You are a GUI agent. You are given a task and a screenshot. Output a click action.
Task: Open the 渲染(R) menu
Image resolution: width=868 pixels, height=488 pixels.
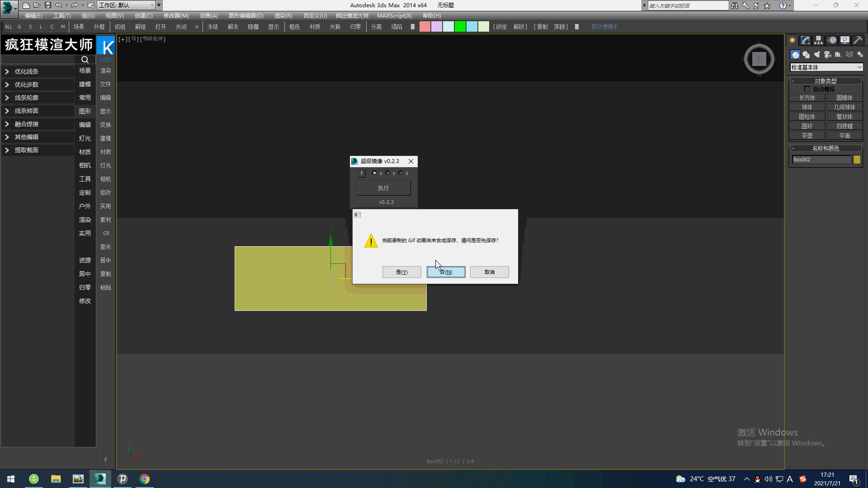283,16
